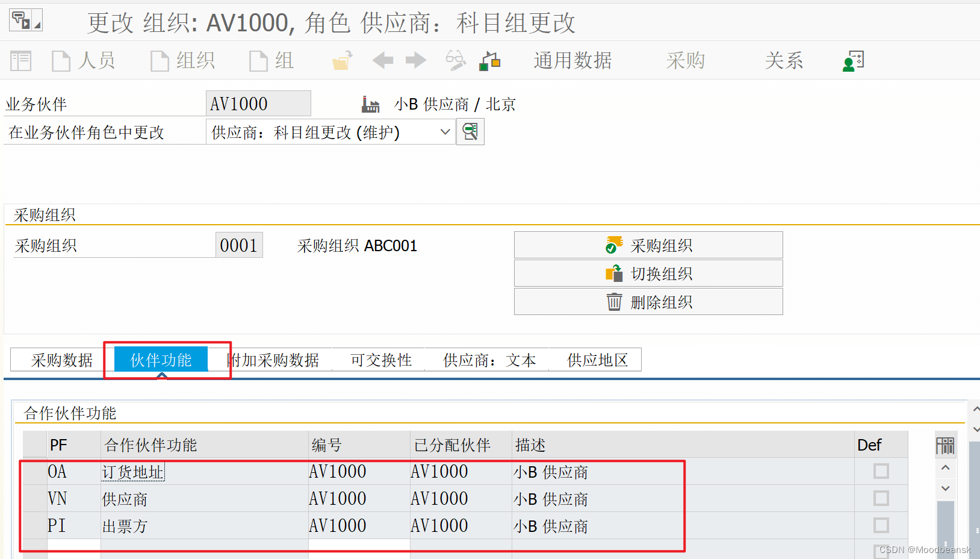980x559 pixels.
Task: Switch to the 供应商：文本 tab
Action: click(x=489, y=360)
